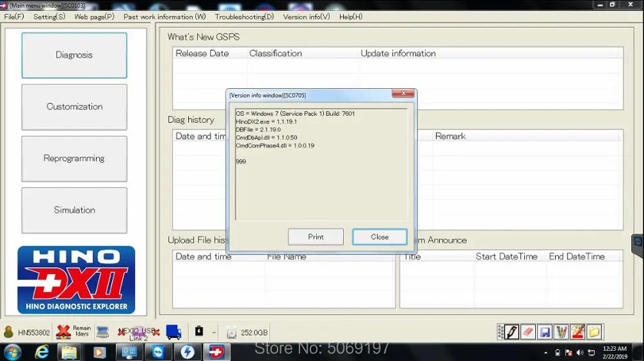
Task: Select the pink eraser tool icon
Action: point(528,332)
